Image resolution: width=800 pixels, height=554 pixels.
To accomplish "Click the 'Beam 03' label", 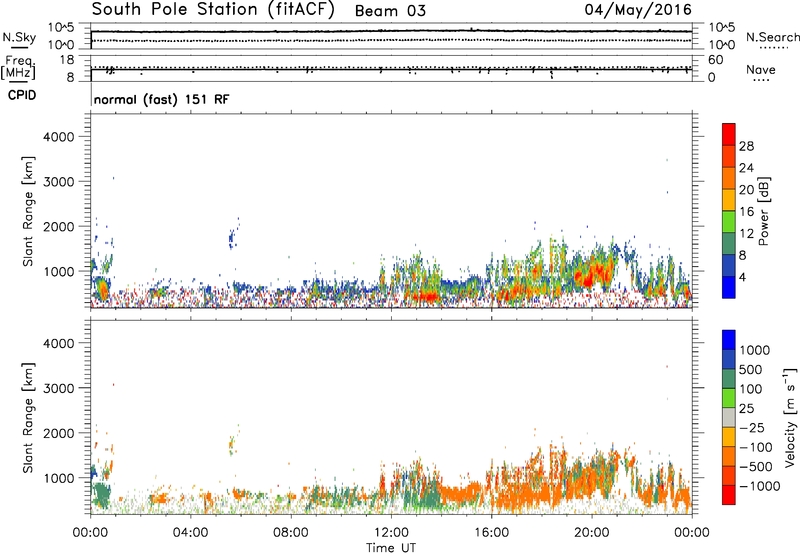I will (x=390, y=11).
